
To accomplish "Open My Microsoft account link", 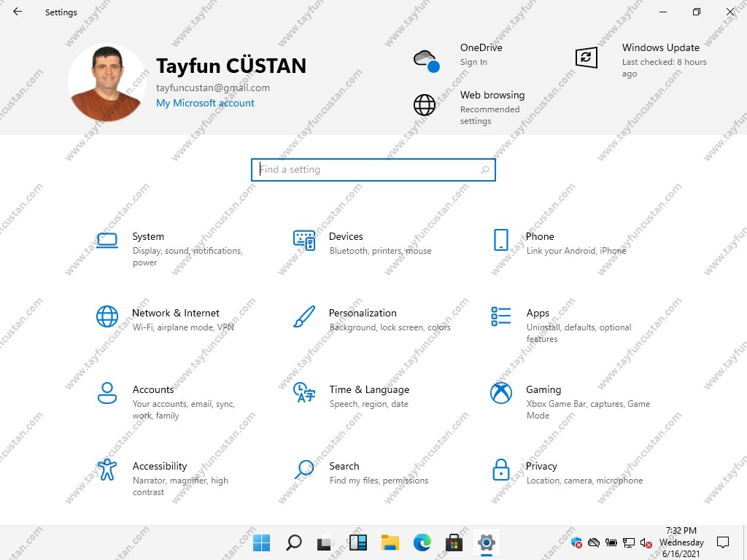I will point(205,103).
